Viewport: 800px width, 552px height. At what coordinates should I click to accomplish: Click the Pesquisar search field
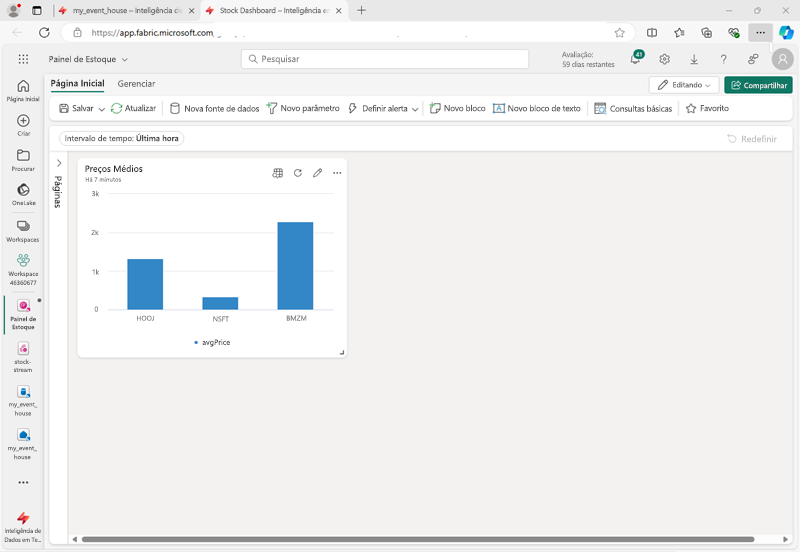385,59
